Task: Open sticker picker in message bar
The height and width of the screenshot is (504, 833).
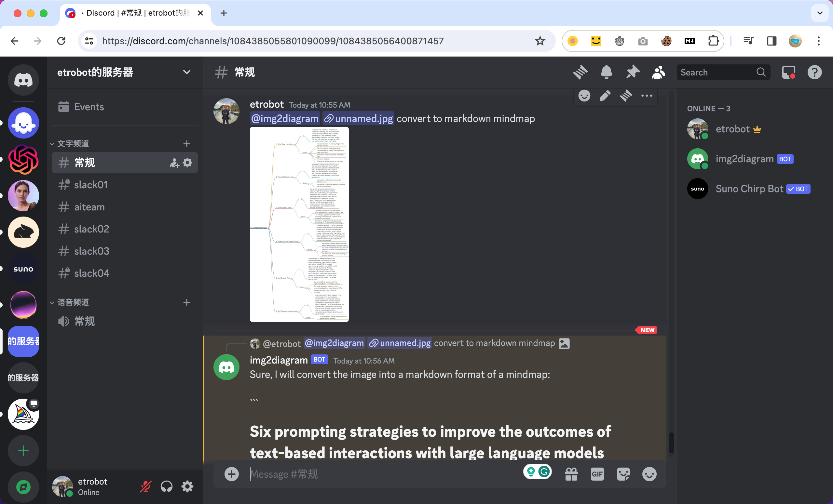Action: (623, 474)
